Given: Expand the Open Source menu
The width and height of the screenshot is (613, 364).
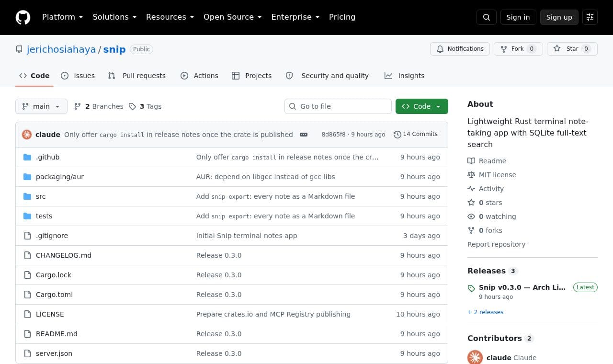Looking at the screenshot, I should click(x=232, y=17).
